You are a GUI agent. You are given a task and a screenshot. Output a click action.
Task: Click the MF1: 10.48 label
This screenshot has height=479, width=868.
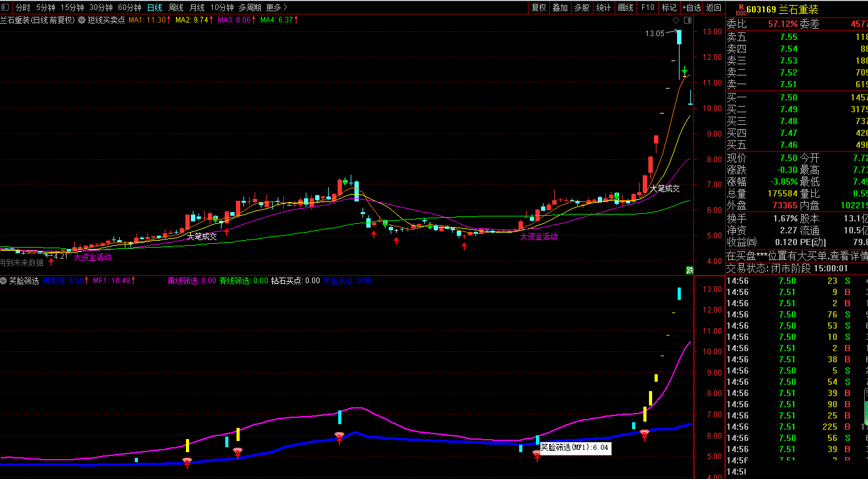pos(114,281)
